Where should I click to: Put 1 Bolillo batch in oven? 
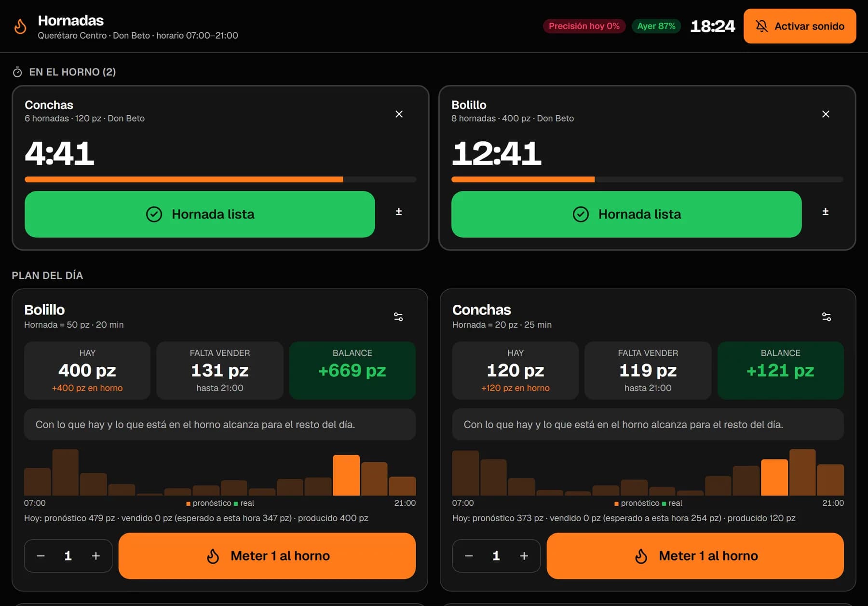pyautogui.click(x=267, y=556)
